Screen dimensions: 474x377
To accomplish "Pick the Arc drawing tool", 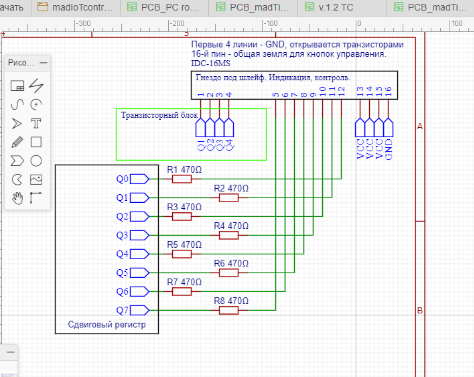I will pos(36,105).
